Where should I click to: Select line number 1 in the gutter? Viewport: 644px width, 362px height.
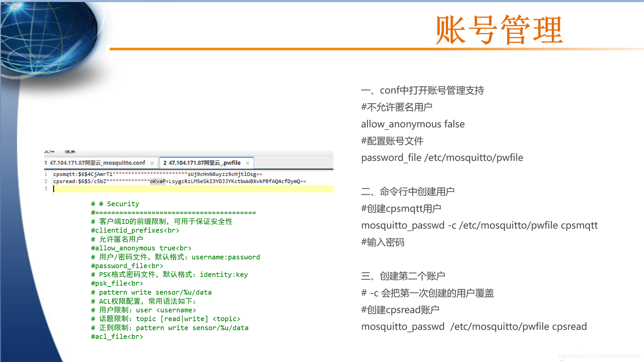point(46,174)
